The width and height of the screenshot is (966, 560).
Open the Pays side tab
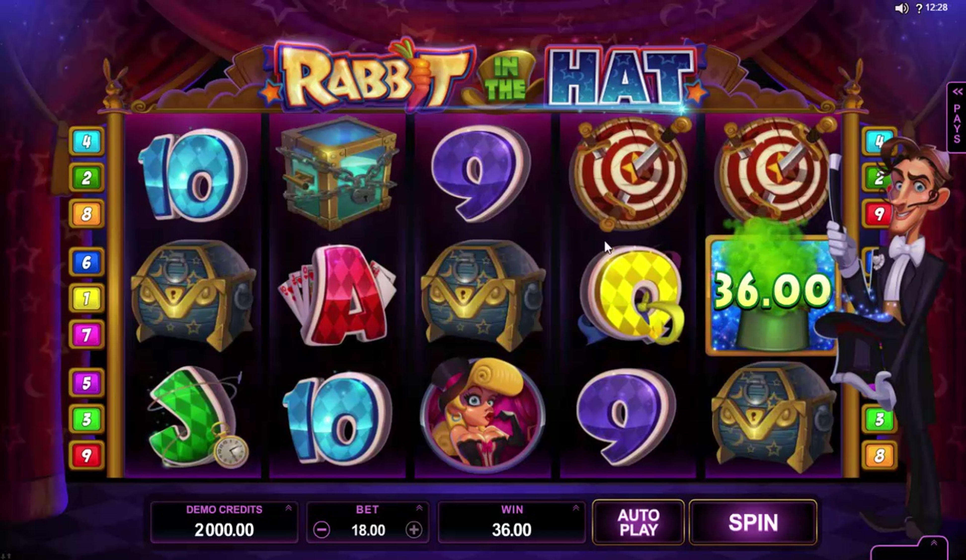pos(957,117)
